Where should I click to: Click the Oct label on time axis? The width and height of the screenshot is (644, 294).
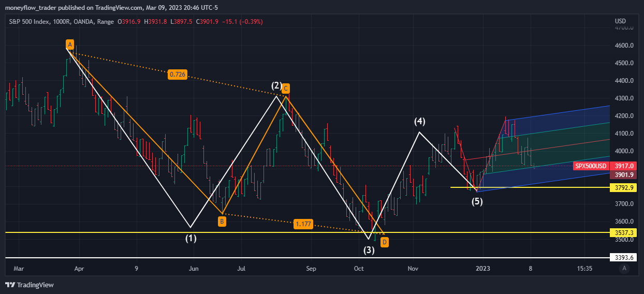tap(358, 269)
